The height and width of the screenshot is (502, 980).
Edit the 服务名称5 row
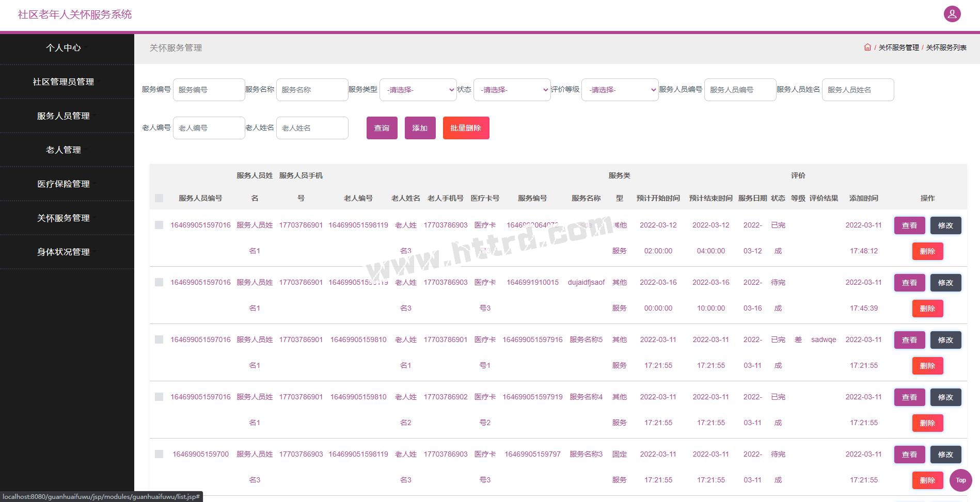coord(946,340)
